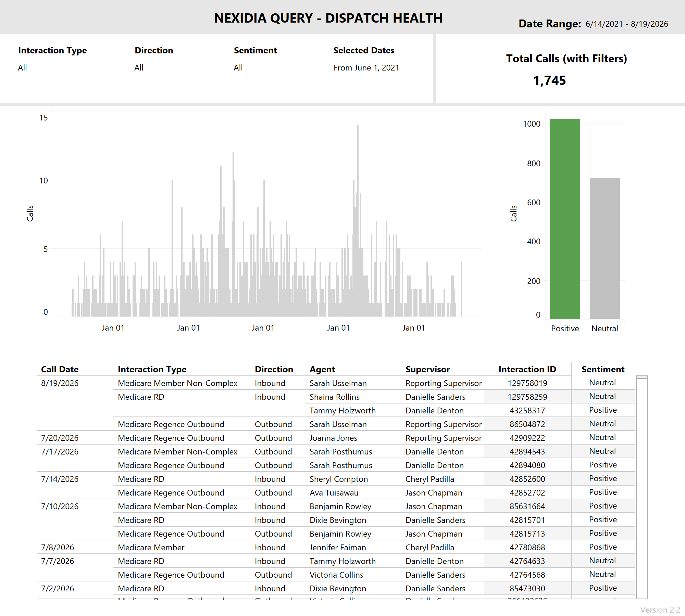Click Interaction ID 85473030
This screenshot has width=685, height=616.
(527, 588)
